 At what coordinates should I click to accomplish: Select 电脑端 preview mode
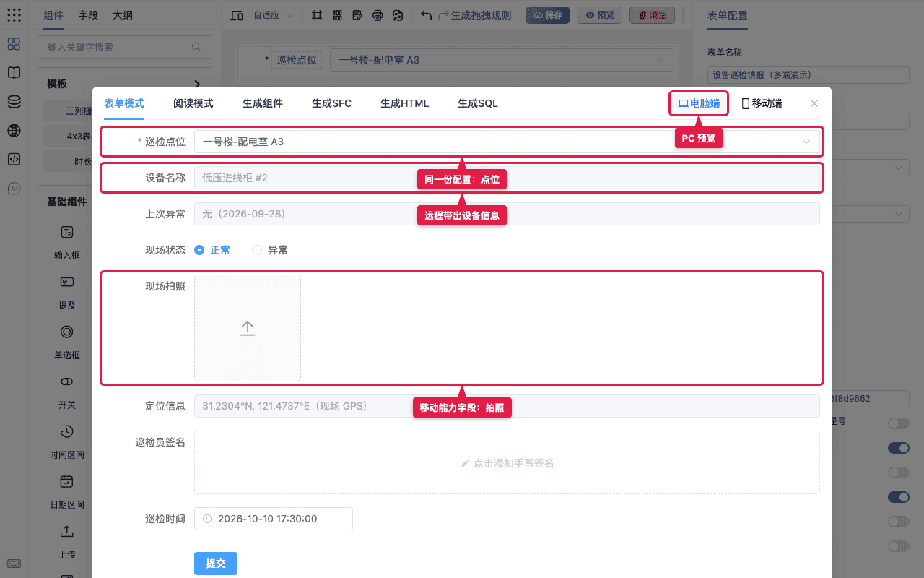(699, 103)
